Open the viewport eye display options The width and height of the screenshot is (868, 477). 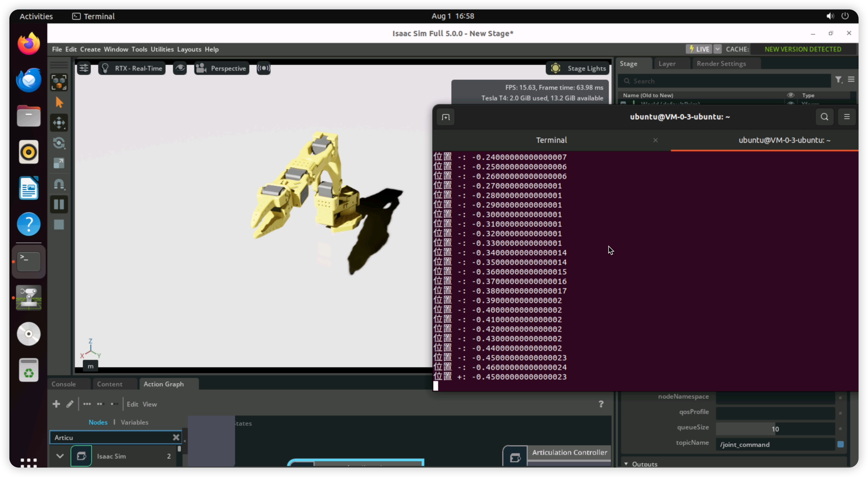(180, 68)
